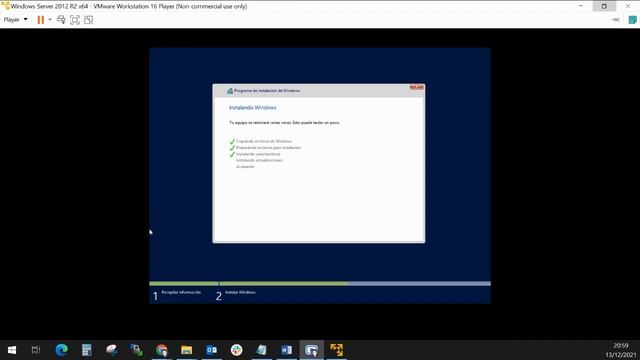Expand the power options arrow beside the pause button
Image resolution: width=640 pixels, height=360 pixels.
coord(50,20)
